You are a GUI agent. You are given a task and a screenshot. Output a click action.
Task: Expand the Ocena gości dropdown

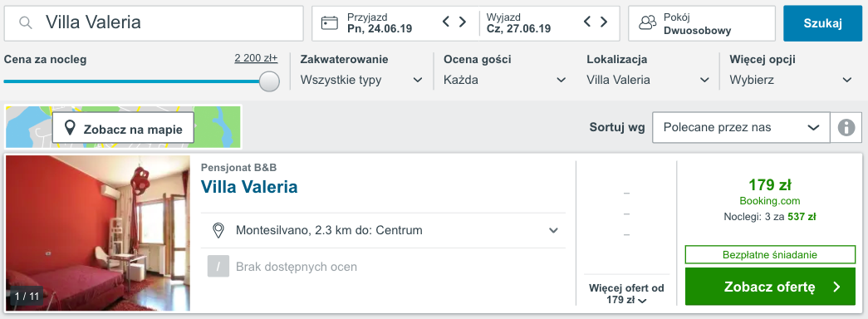pos(505,80)
